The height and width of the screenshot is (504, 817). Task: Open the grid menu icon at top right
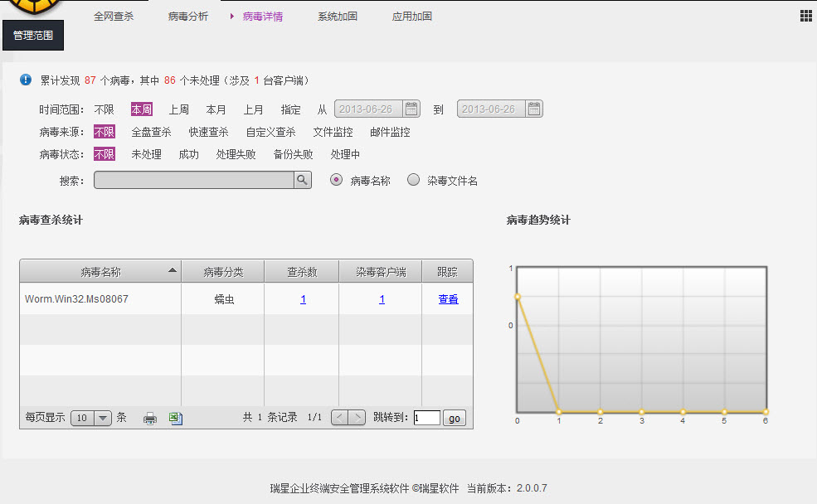tap(805, 16)
